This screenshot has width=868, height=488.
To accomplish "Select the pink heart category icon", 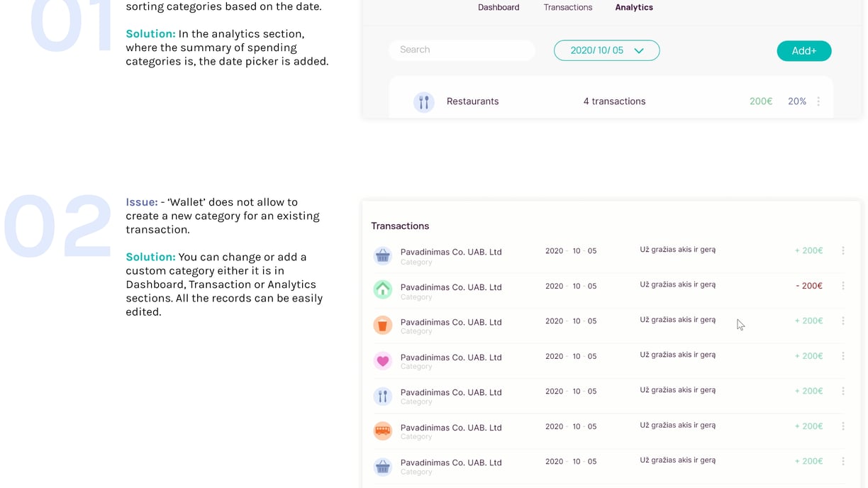I will point(383,360).
